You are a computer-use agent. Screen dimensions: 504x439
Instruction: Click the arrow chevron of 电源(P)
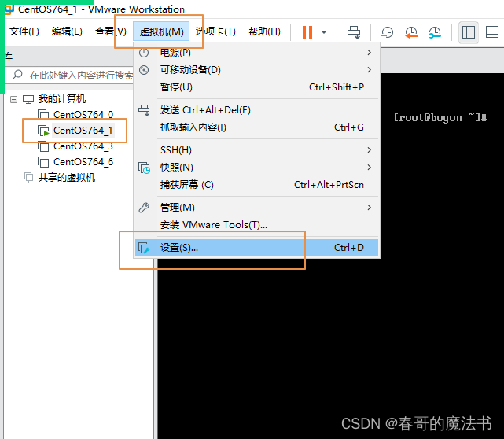click(370, 53)
